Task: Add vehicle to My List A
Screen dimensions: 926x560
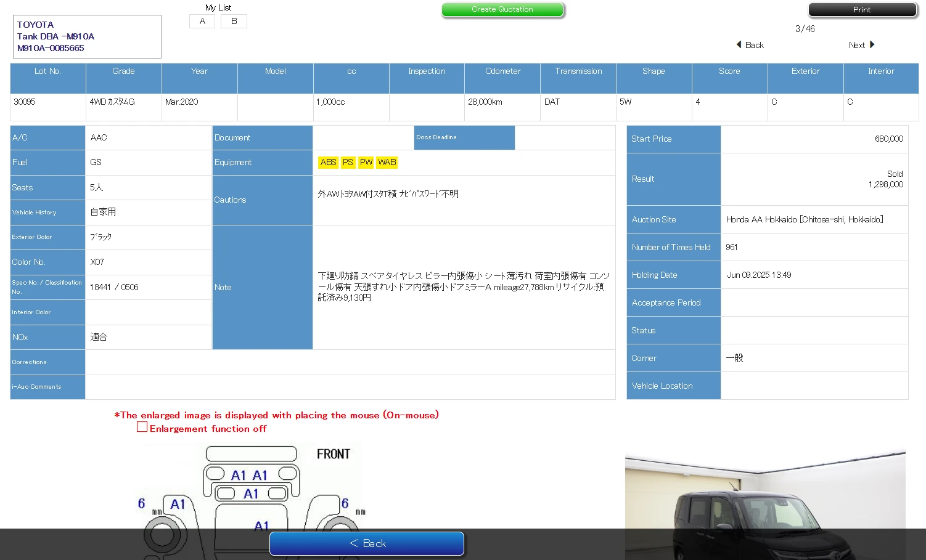Action: point(202,22)
